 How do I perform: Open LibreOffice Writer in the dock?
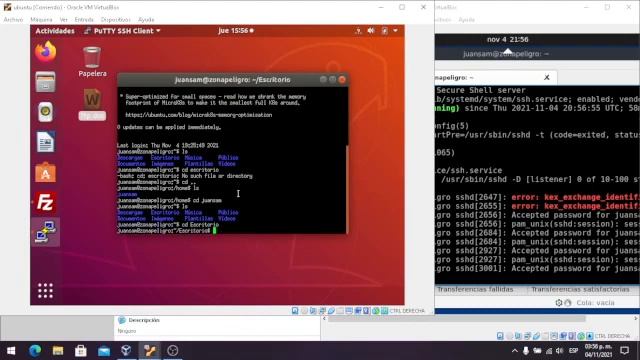[x=45, y=142]
